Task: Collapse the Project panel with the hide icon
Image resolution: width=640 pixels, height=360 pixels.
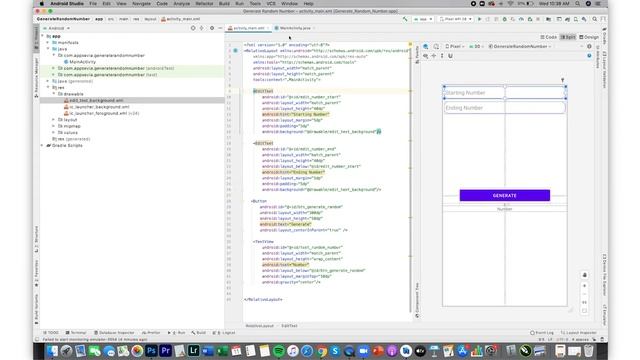Action: pos(220,28)
